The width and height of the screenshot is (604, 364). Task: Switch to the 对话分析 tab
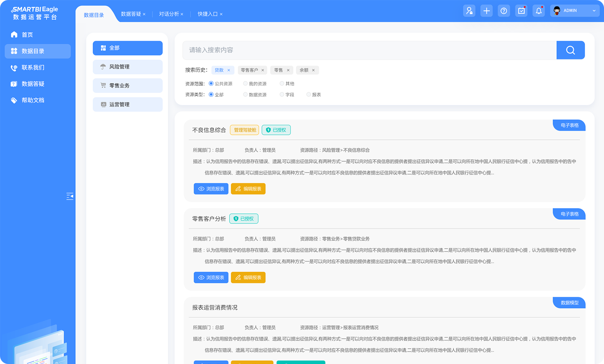169,14
